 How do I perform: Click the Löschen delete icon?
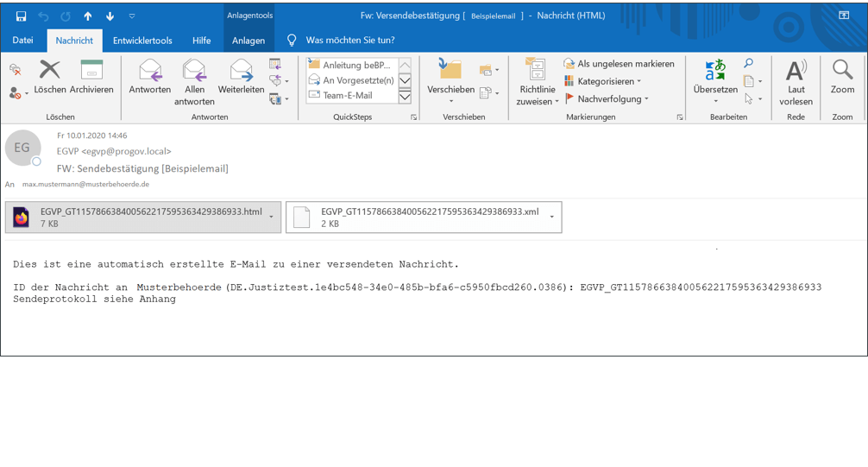[x=50, y=71]
